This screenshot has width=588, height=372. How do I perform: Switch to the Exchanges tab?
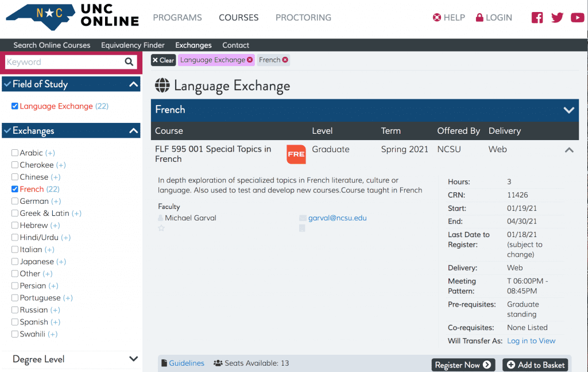tap(194, 45)
